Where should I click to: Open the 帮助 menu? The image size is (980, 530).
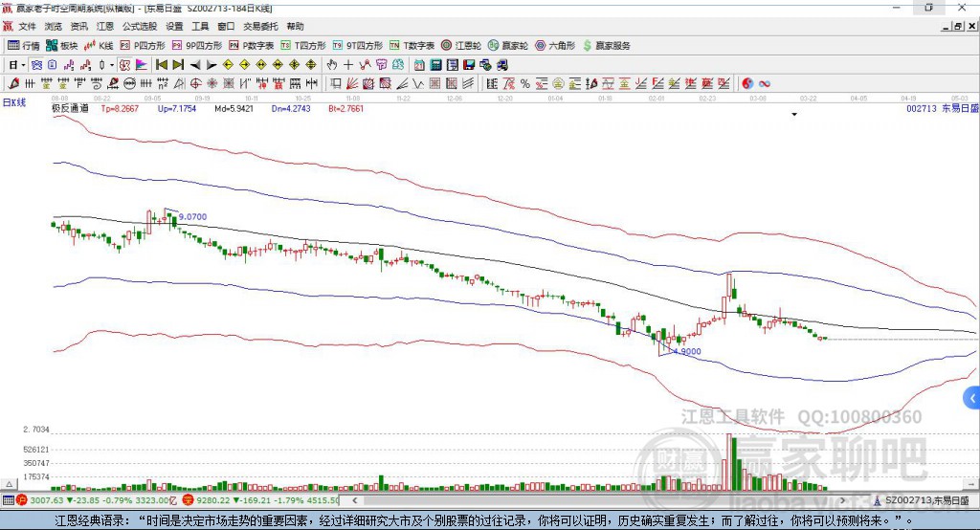point(295,26)
